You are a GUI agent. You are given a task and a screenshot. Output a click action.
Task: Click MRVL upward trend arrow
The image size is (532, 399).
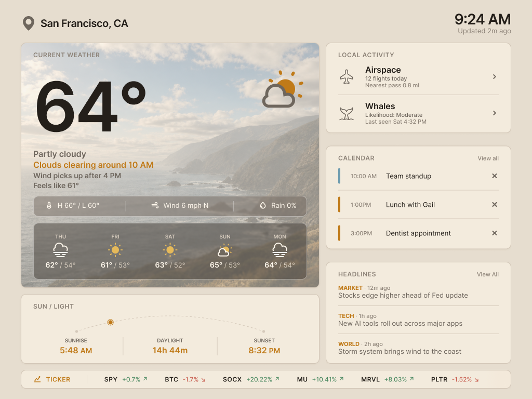[411, 379]
